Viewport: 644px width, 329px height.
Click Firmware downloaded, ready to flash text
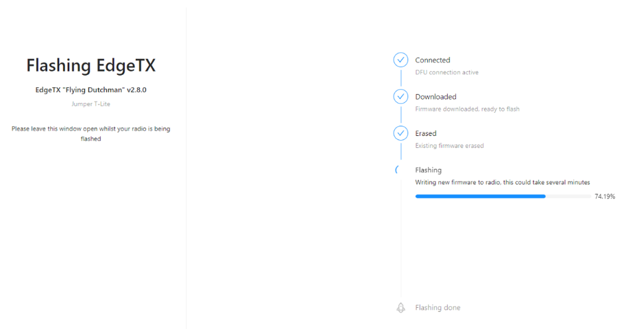pyautogui.click(x=467, y=109)
